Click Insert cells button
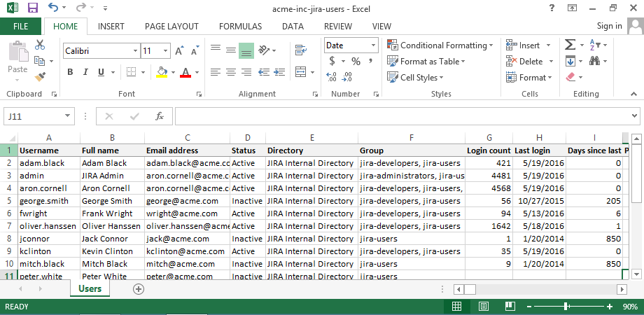The image size is (644, 315). coord(524,45)
